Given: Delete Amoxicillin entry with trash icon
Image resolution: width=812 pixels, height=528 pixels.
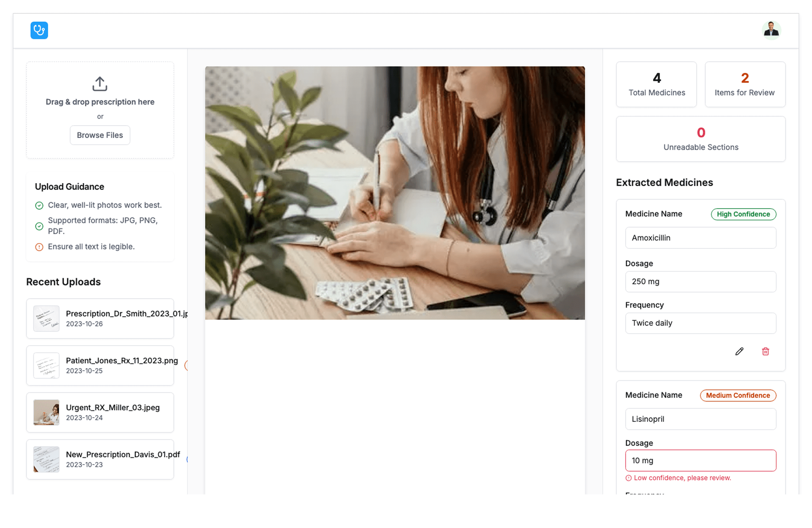Looking at the screenshot, I should (765, 352).
